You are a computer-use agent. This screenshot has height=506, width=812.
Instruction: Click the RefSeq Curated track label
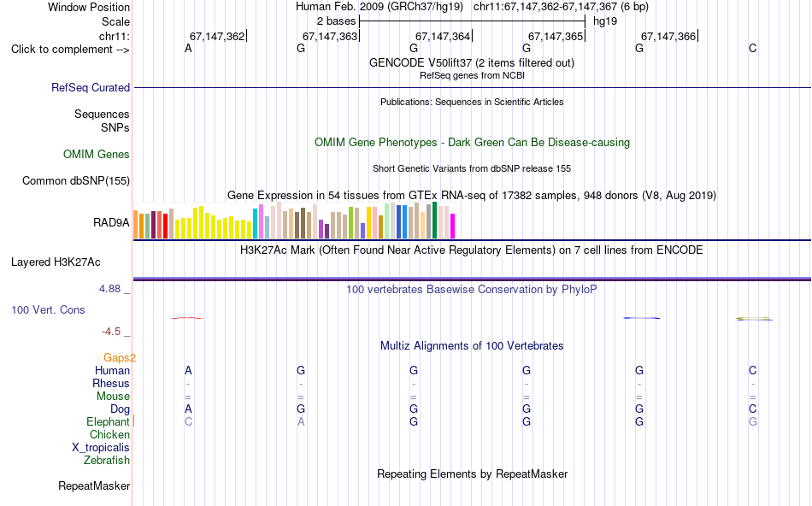[90, 87]
